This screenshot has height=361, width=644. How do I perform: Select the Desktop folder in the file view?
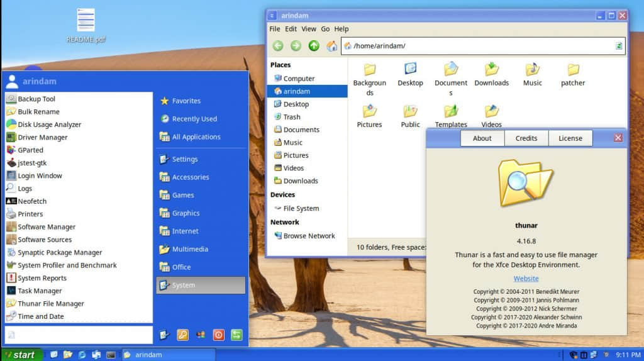(410, 68)
